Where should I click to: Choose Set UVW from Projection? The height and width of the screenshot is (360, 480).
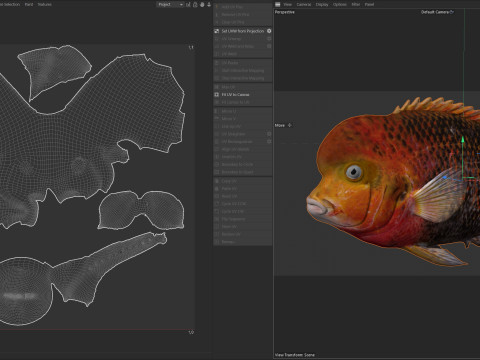(x=243, y=31)
